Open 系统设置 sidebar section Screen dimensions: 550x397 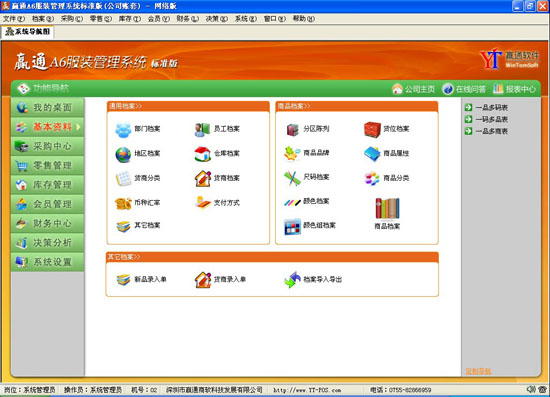47,262
